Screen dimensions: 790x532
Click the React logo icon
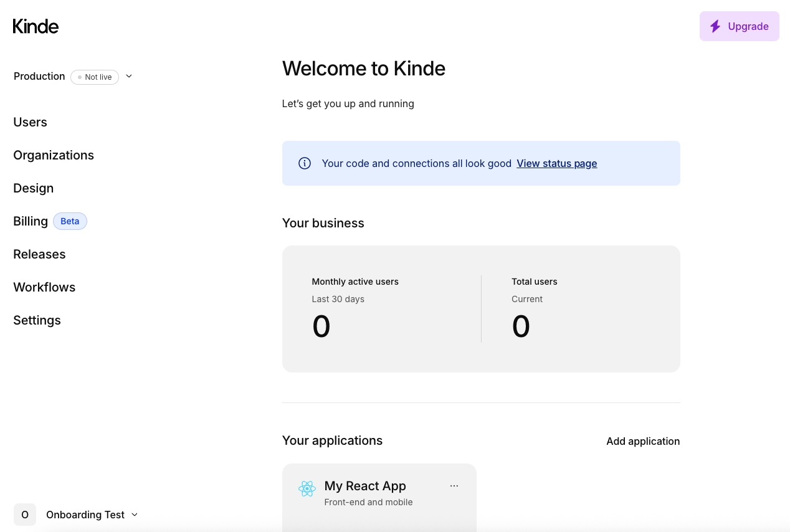(307, 488)
